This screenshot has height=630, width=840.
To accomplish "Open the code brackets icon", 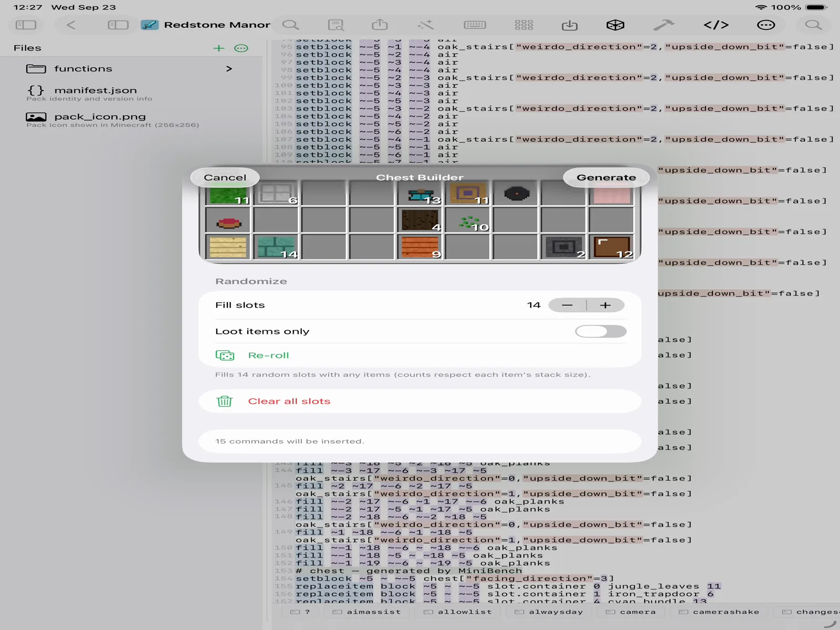I will click(716, 25).
